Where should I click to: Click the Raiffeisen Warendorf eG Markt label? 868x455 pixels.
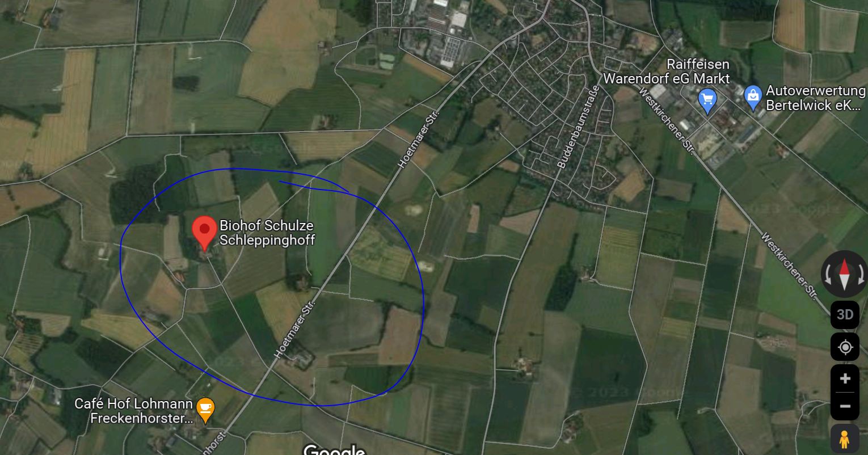(x=666, y=71)
